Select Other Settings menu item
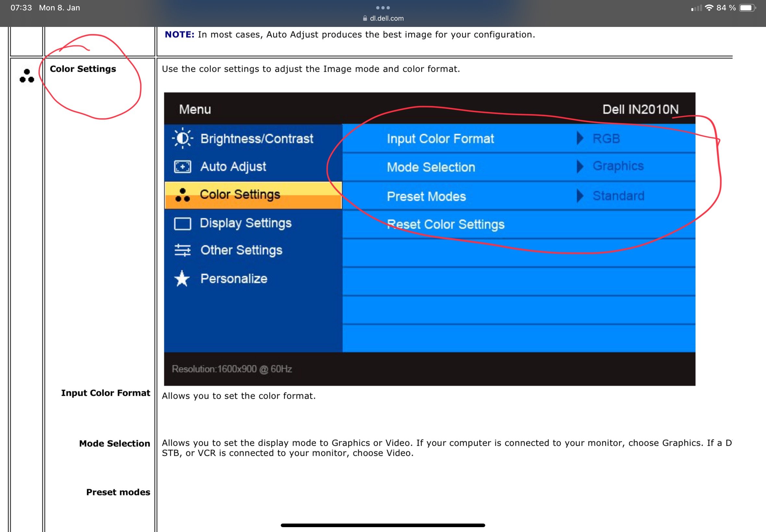Image resolution: width=766 pixels, height=532 pixels. [253, 250]
